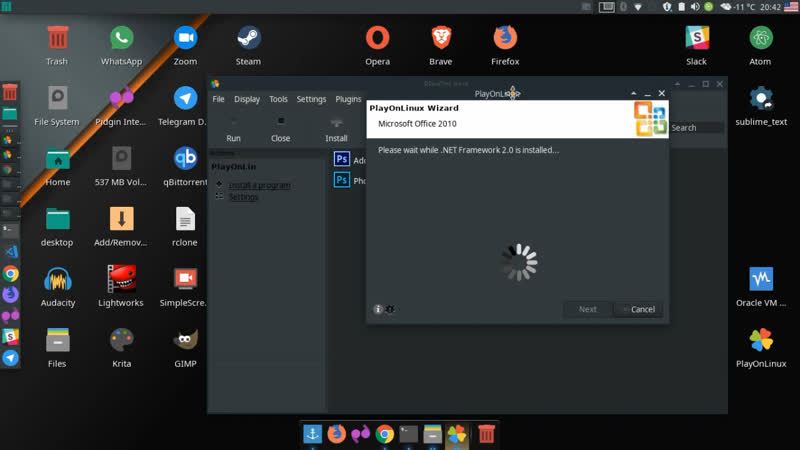This screenshot has width=800, height=450.
Task: Click the trash icon in the bottom dock
Action: [x=486, y=434]
